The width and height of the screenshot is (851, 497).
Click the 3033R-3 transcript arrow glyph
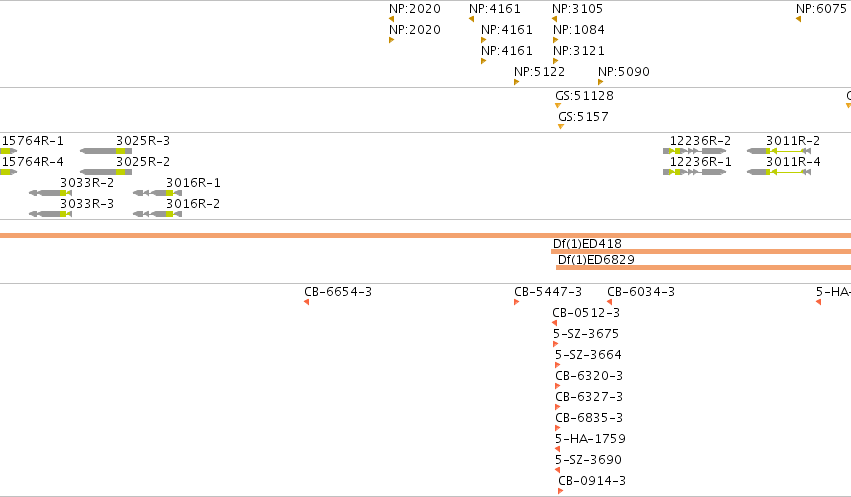click(50, 214)
